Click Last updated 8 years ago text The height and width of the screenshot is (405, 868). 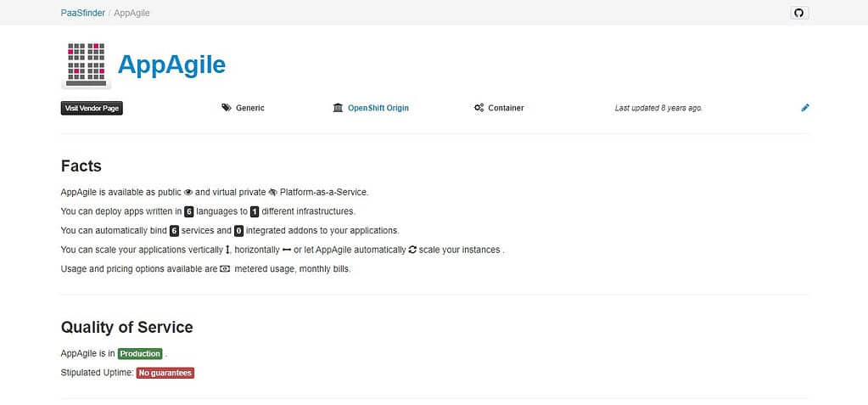658,108
